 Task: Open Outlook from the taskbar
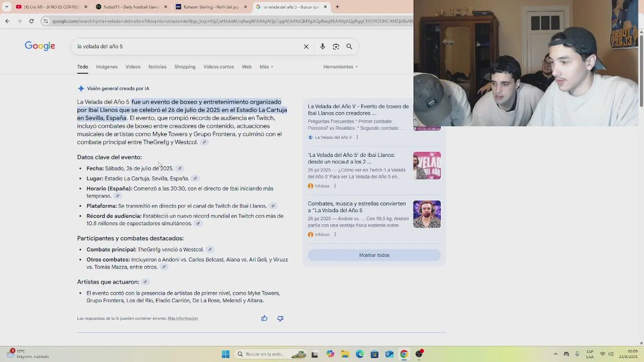[389, 354]
